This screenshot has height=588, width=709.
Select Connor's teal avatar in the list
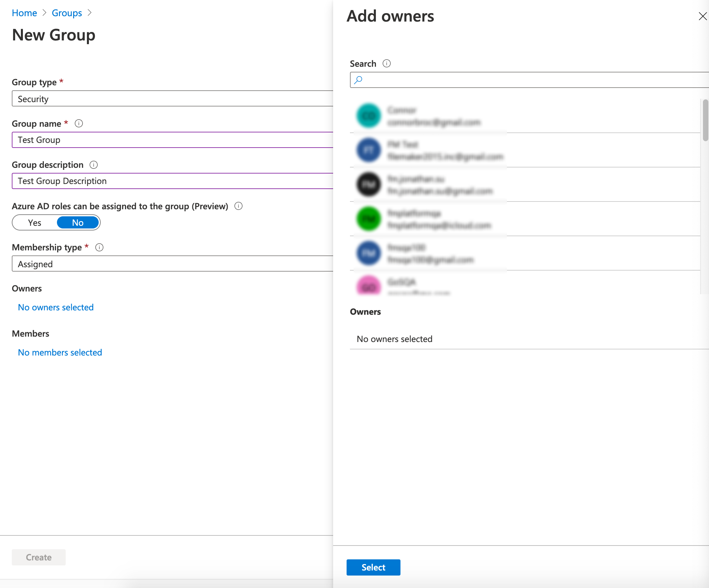click(x=368, y=116)
